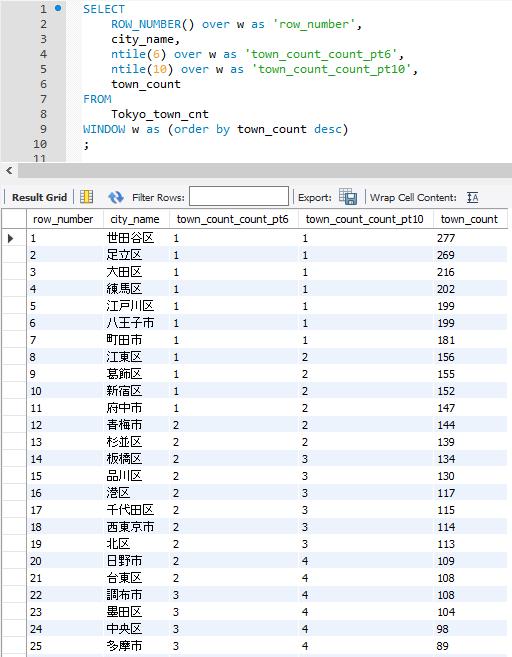This screenshot has width=512, height=657.
Task: Select the Result Grid label
Action: (x=39, y=197)
